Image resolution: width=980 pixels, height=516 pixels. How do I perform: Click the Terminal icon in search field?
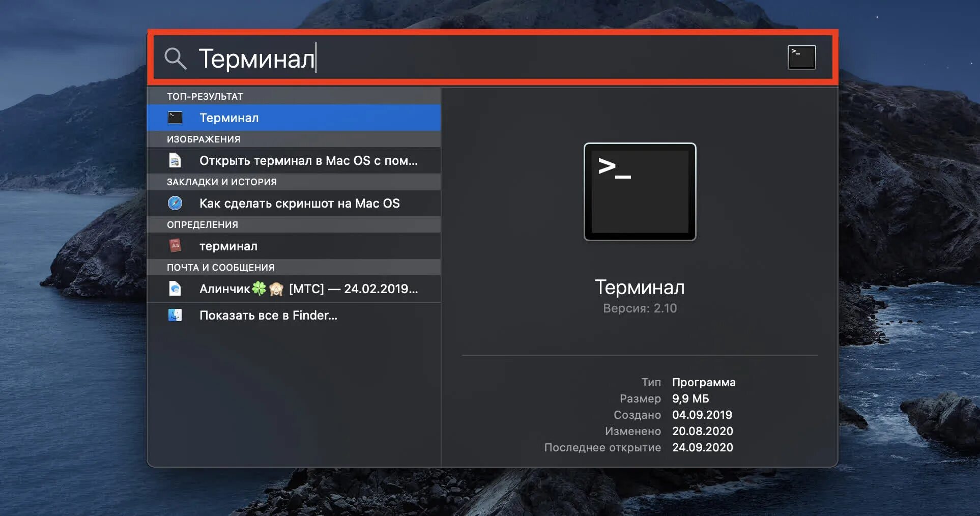[801, 58]
